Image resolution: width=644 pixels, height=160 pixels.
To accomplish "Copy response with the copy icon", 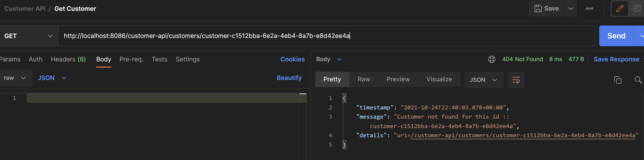I will pyautogui.click(x=618, y=80).
